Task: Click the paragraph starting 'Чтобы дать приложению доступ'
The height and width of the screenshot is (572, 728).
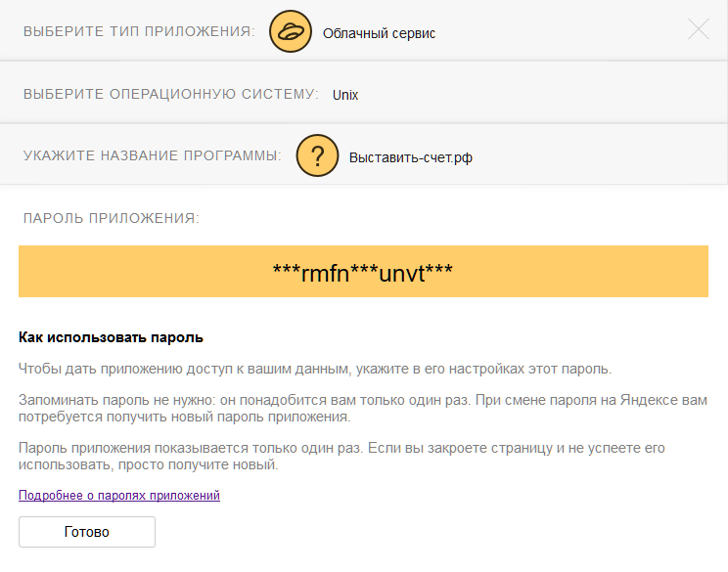Action: [x=315, y=369]
